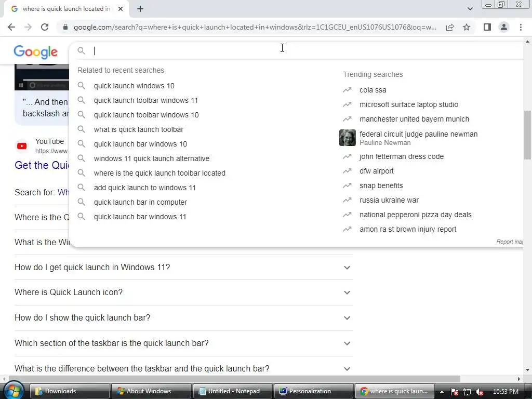Show hidden tray icons arrow
Image resolution: width=532 pixels, height=399 pixels.
(442, 392)
